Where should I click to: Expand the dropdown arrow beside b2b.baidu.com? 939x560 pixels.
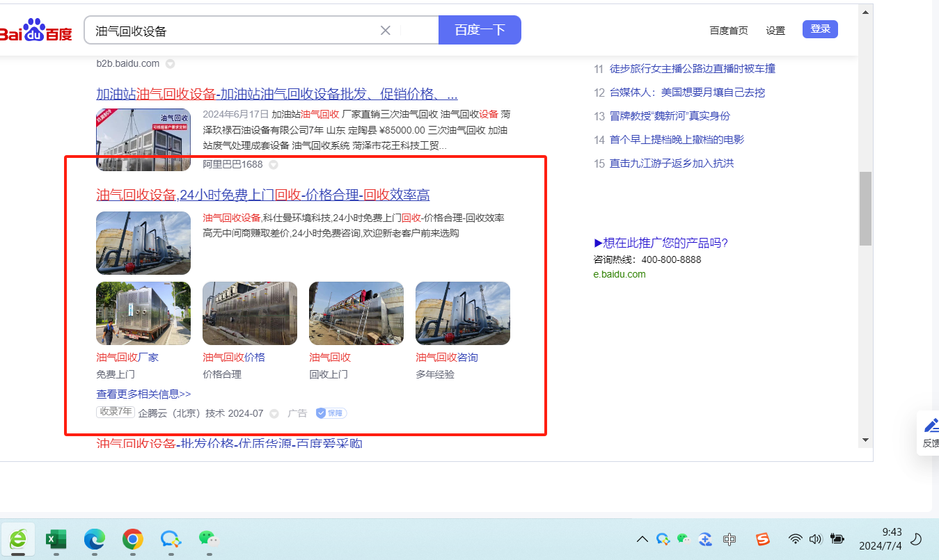(x=170, y=64)
